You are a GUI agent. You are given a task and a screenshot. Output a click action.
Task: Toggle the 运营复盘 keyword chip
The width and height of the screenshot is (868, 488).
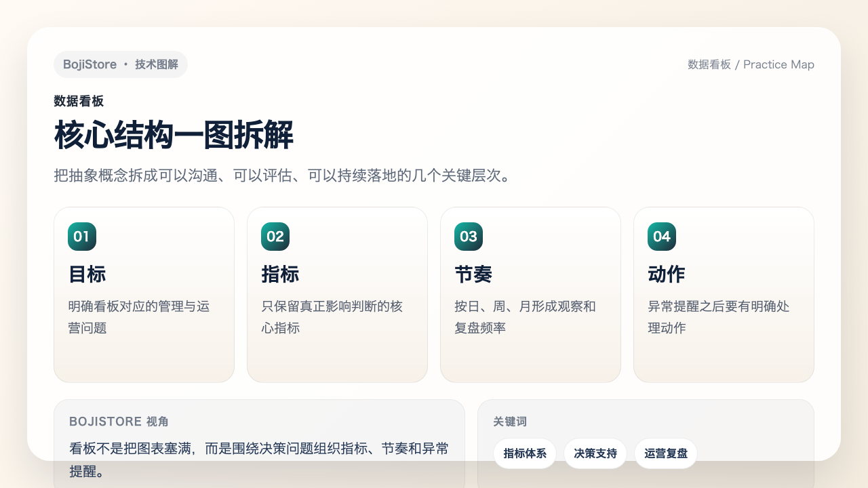(665, 453)
